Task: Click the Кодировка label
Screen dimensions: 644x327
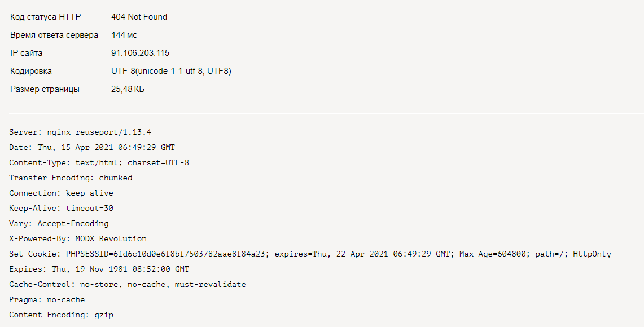Action: (31, 71)
